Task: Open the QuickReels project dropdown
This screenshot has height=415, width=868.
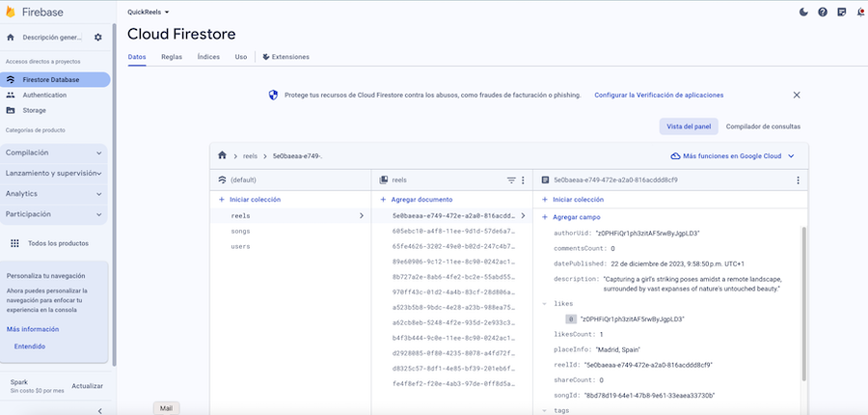Action: (x=149, y=12)
